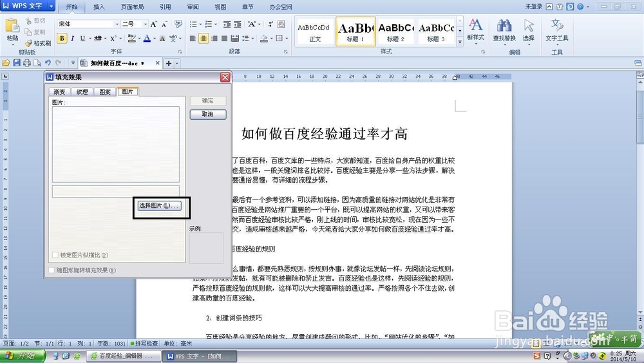Screen dimensions: 644x363
Task: Switch to 图案 tab in fill dialog
Action: click(x=105, y=92)
